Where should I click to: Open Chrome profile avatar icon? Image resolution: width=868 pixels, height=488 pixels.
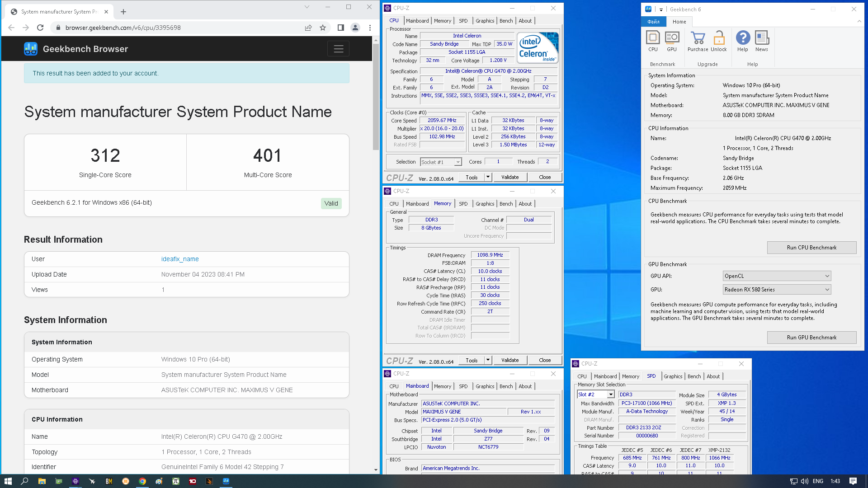click(x=355, y=28)
